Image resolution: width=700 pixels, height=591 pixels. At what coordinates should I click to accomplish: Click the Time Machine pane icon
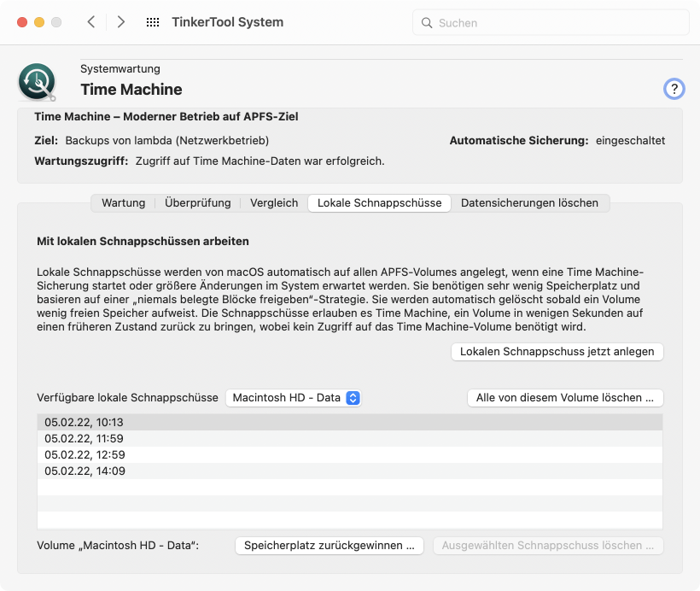click(37, 82)
